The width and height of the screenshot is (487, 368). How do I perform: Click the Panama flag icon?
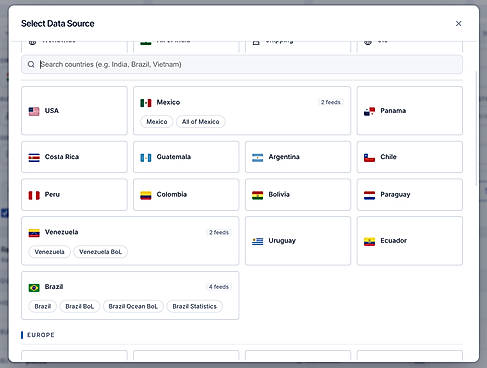pos(369,111)
